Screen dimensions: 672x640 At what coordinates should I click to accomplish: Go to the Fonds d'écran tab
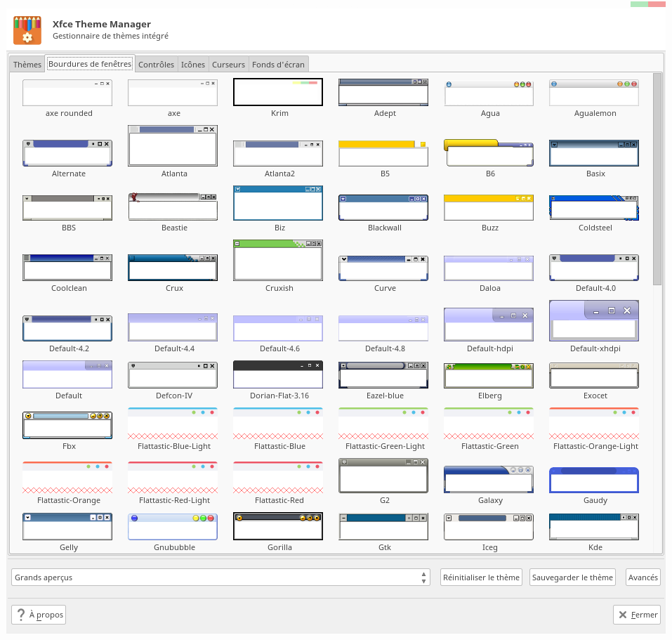tap(278, 65)
